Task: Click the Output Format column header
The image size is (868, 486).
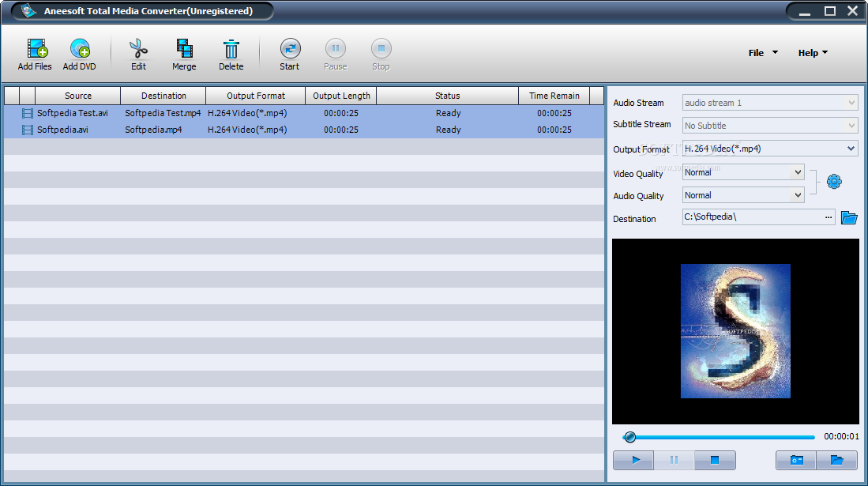Action: 256,96
